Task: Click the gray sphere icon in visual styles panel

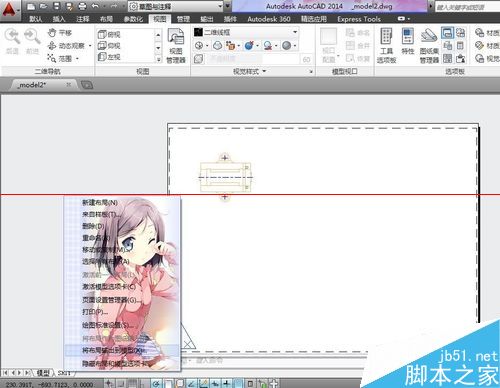Action: point(286,45)
